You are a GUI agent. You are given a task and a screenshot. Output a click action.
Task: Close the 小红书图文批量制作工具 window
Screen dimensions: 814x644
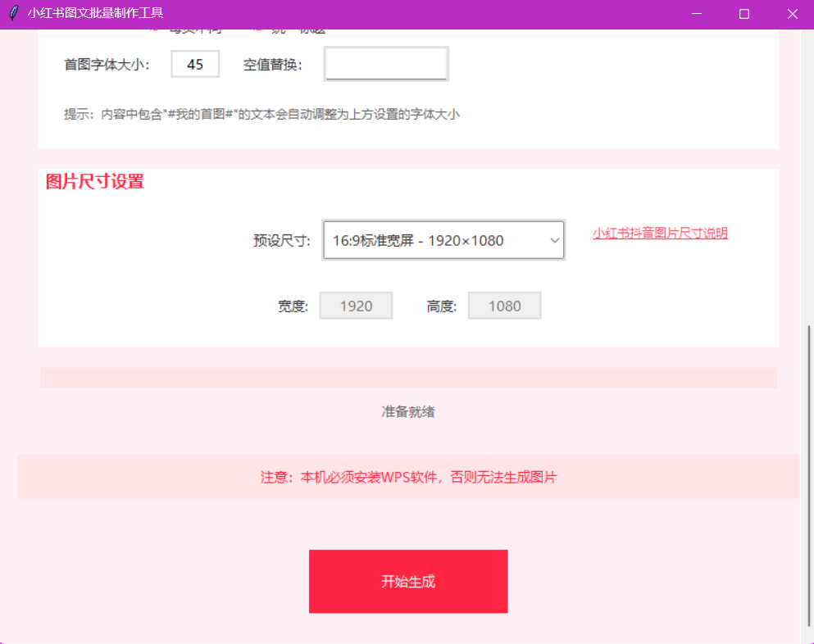(x=792, y=14)
